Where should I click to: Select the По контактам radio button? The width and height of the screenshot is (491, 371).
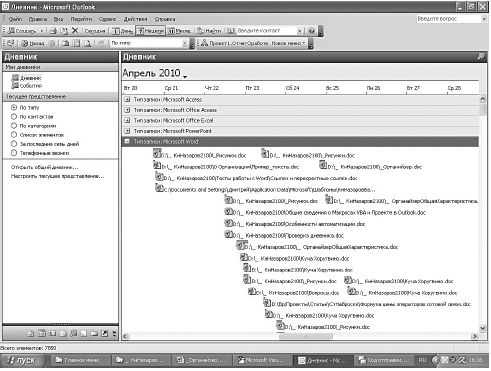click(x=14, y=117)
